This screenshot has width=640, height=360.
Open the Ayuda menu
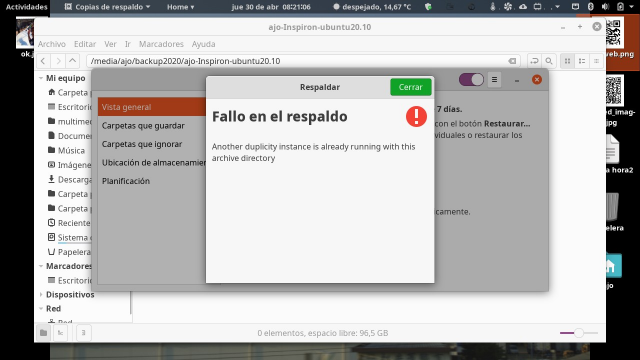pyautogui.click(x=203, y=44)
